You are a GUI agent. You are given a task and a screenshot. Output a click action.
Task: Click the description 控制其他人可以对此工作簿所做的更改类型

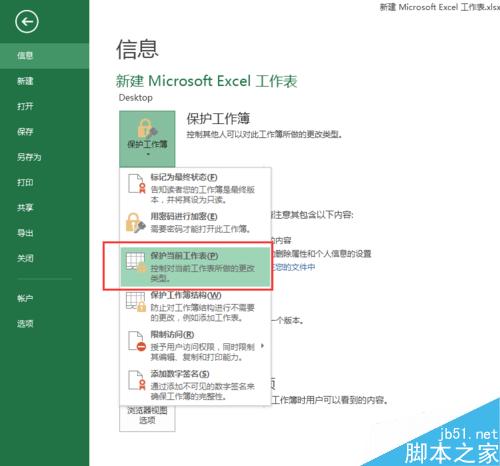264,135
